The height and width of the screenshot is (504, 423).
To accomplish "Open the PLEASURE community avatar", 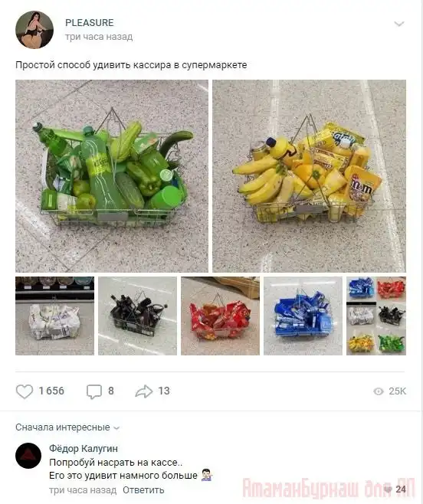I will (x=34, y=30).
